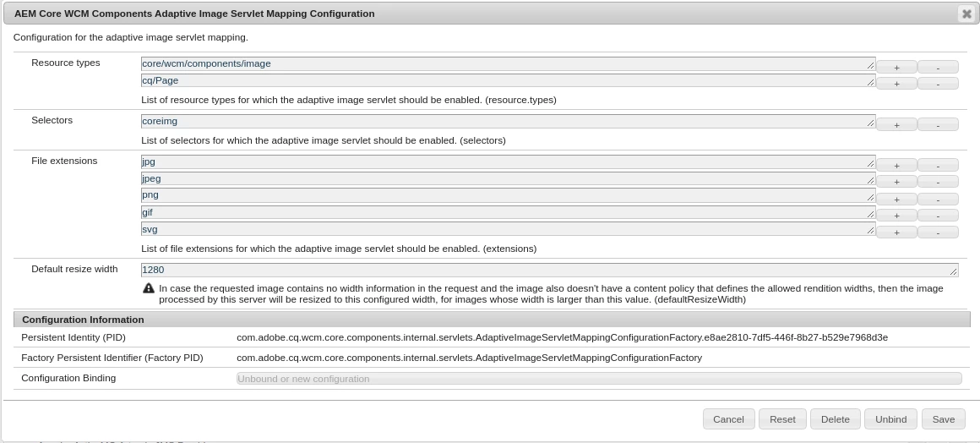This screenshot has height=443, width=980.
Task: Focus the Default resize width field 1280
Action: (549, 271)
